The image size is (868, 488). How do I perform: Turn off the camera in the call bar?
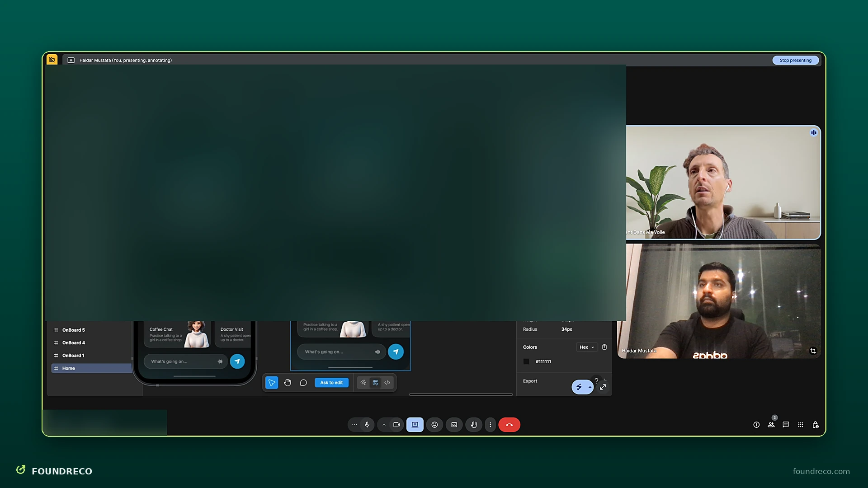click(396, 425)
